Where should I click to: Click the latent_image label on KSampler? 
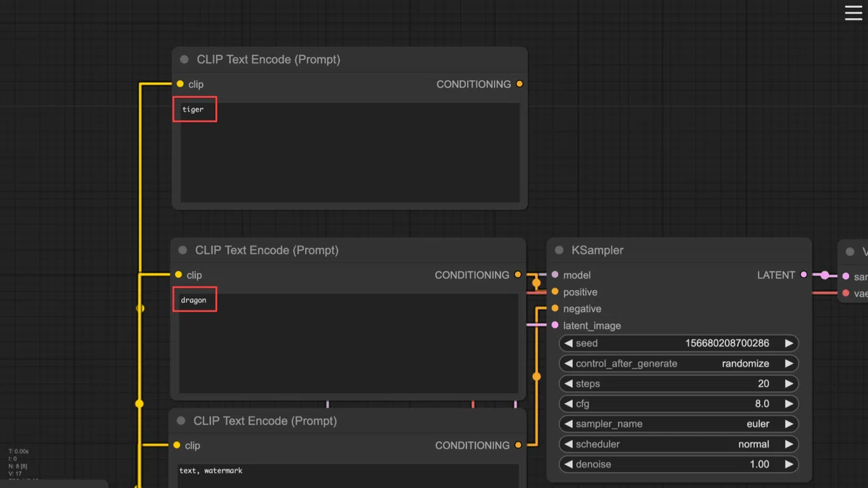point(592,325)
